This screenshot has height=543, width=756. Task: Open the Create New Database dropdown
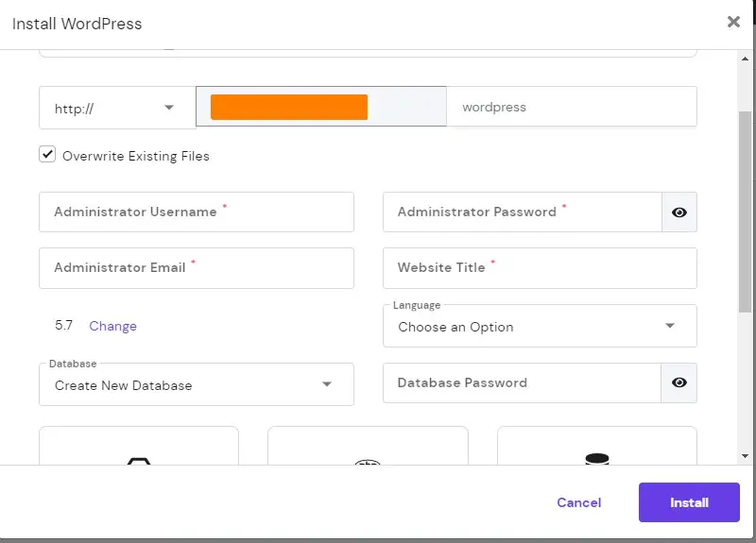(x=197, y=384)
